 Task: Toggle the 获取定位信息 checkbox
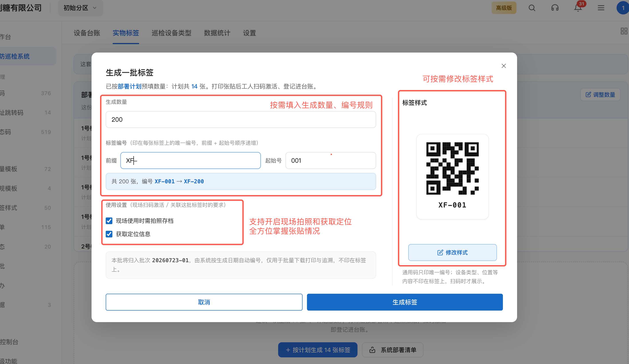109,234
